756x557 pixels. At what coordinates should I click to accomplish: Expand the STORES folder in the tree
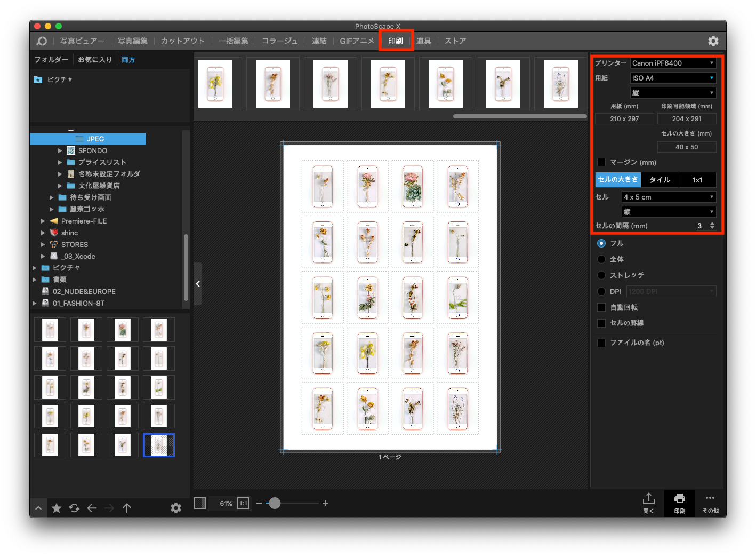[43, 244]
